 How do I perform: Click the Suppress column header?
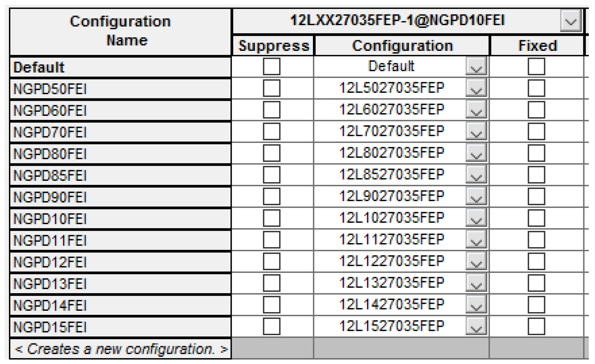[273, 46]
